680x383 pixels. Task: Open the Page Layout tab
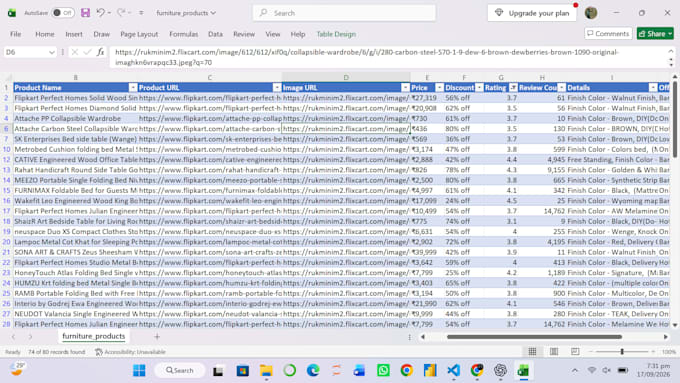pyautogui.click(x=139, y=34)
